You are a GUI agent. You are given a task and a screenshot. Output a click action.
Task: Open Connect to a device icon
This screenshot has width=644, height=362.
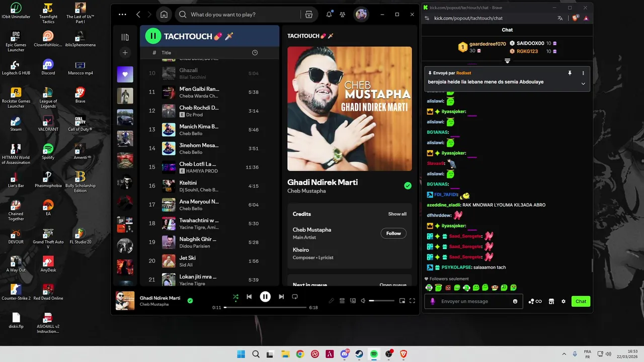click(x=353, y=301)
